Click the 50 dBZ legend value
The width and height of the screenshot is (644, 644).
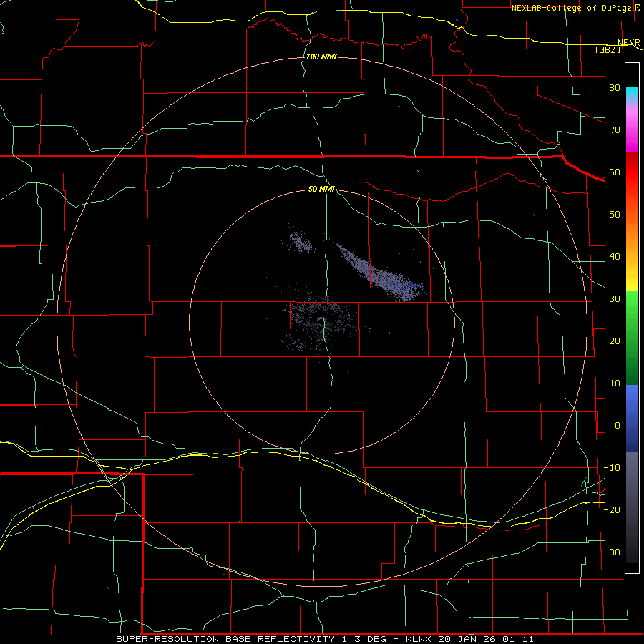[x=615, y=215]
